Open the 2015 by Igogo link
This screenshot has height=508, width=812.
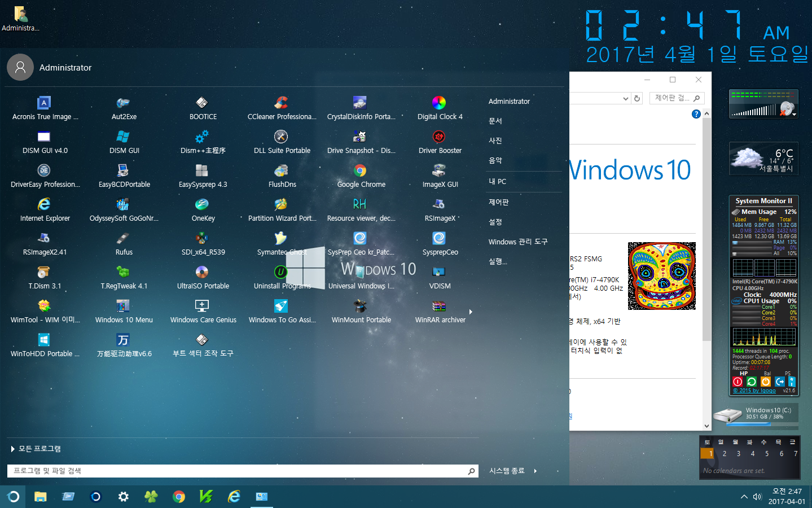point(754,391)
